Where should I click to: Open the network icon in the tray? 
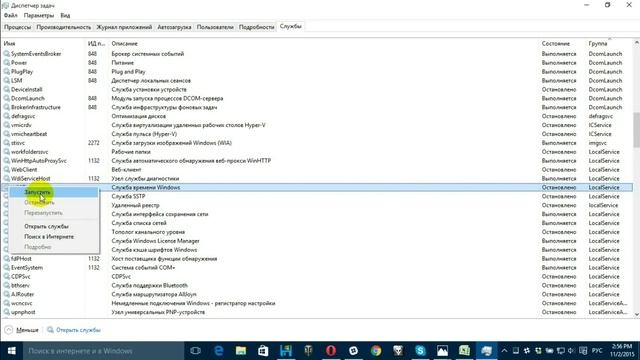pyautogui.click(x=561, y=351)
